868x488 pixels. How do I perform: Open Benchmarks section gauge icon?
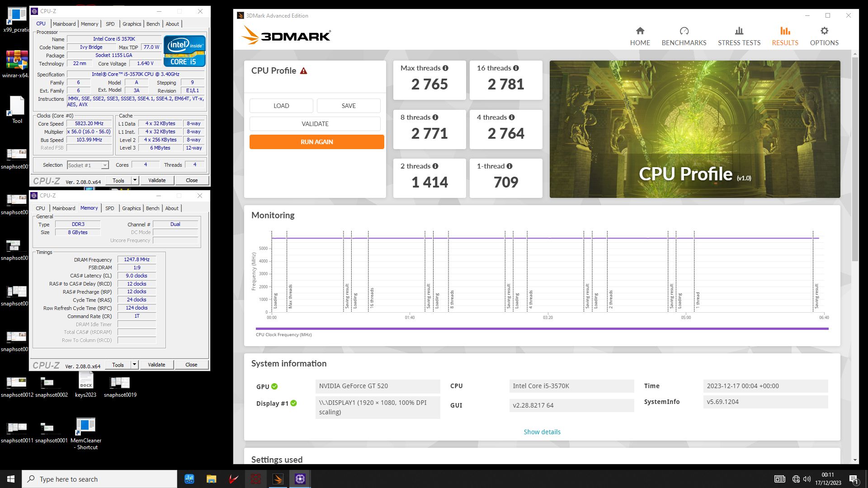coord(684,31)
